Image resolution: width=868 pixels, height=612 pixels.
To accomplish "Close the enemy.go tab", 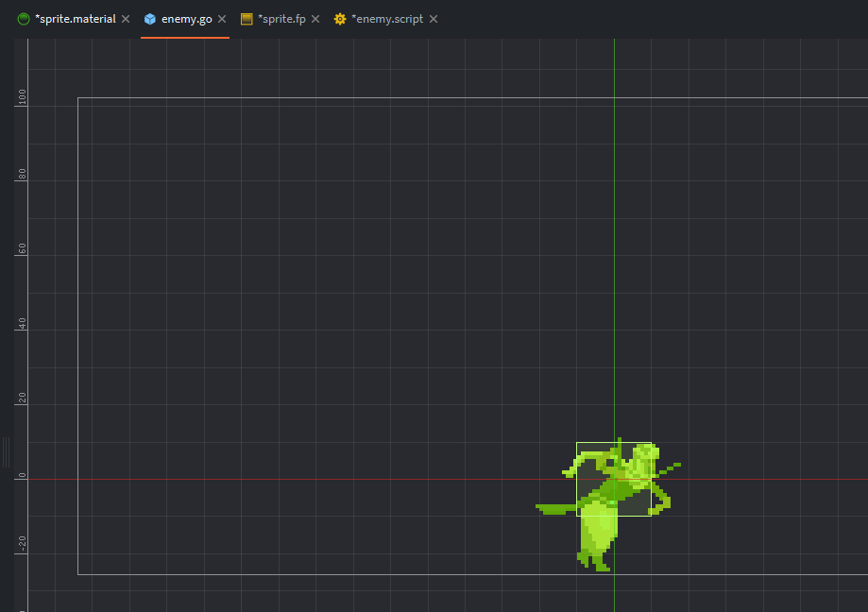I will click(222, 19).
